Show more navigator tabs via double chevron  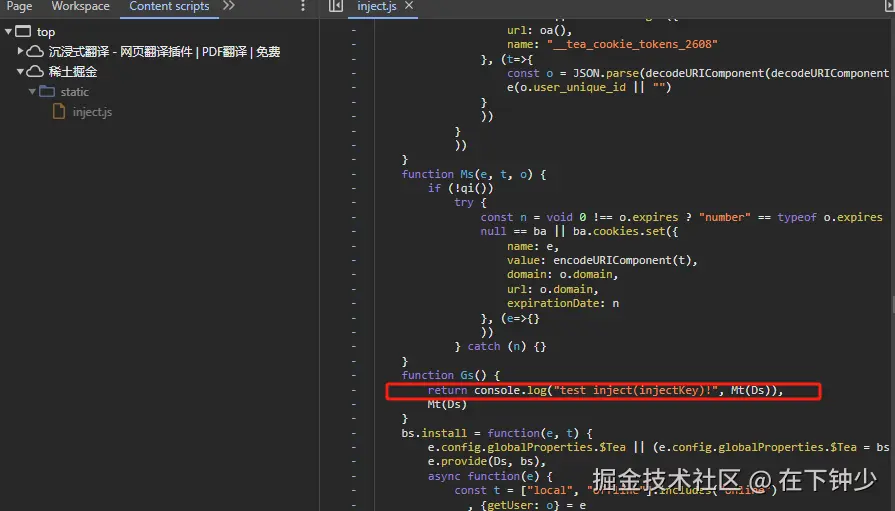coord(229,7)
